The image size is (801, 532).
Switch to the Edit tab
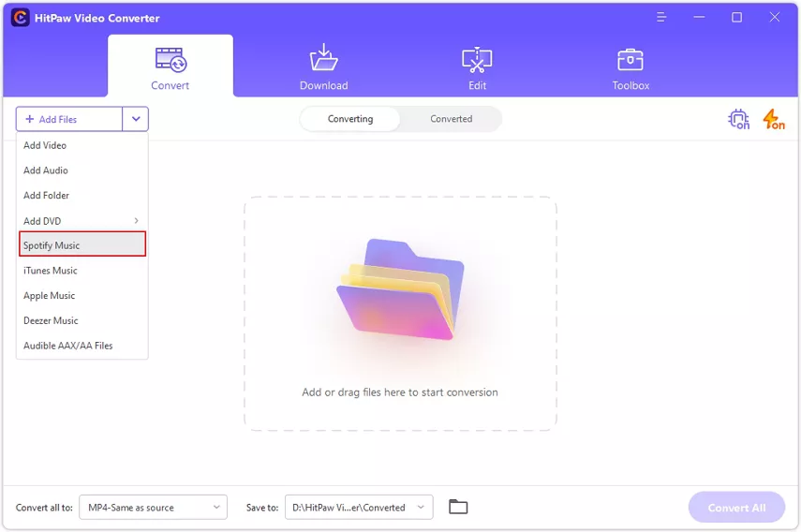click(x=477, y=67)
